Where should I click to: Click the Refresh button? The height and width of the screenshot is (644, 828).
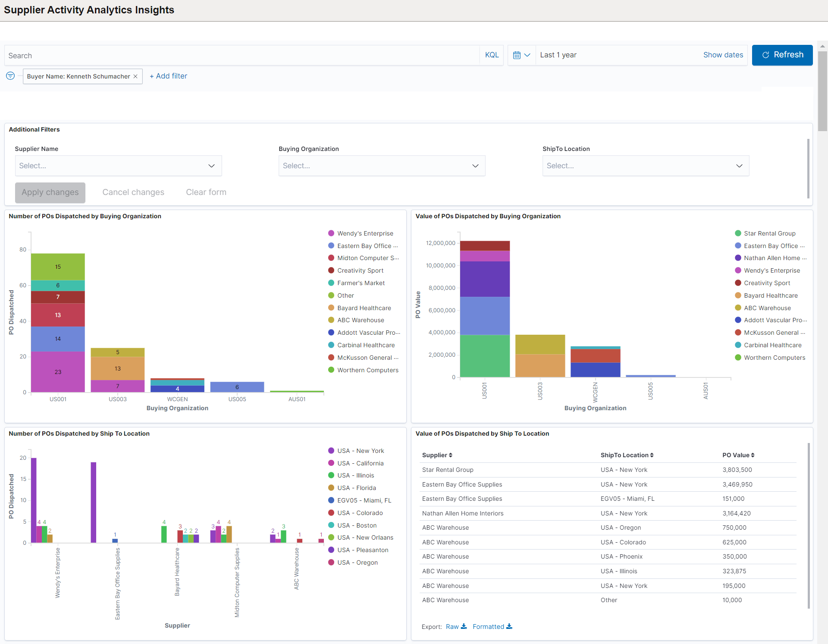(x=782, y=55)
